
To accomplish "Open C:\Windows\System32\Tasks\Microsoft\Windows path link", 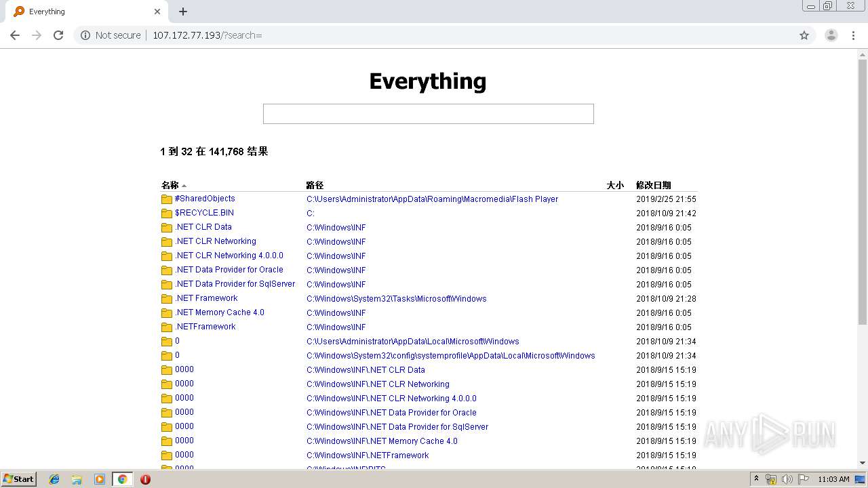I will (397, 299).
